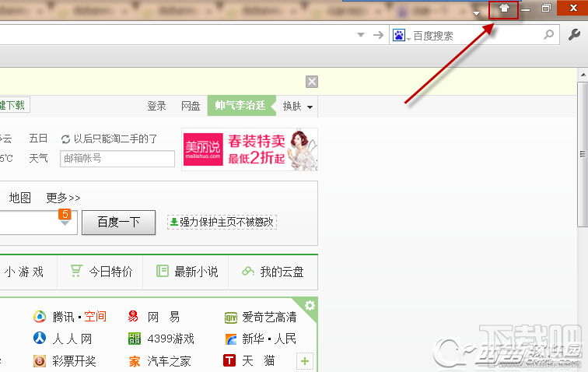Open the 我的云盘 tab
Viewport: 588px width, 372px height.
(273, 272)
